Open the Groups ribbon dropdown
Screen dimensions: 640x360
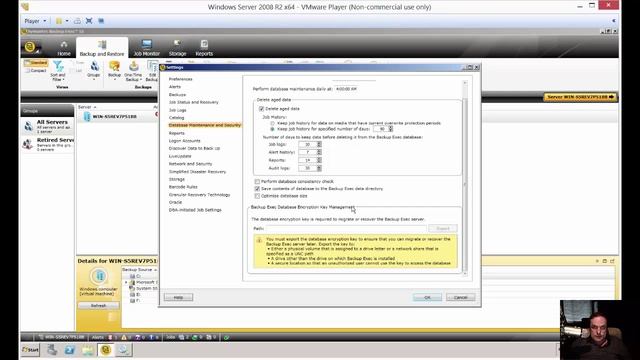[93, 70]
